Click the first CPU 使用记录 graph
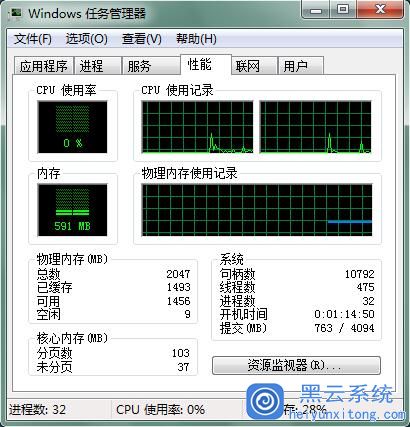Screen dimensions: 410x427 point(197,127)
